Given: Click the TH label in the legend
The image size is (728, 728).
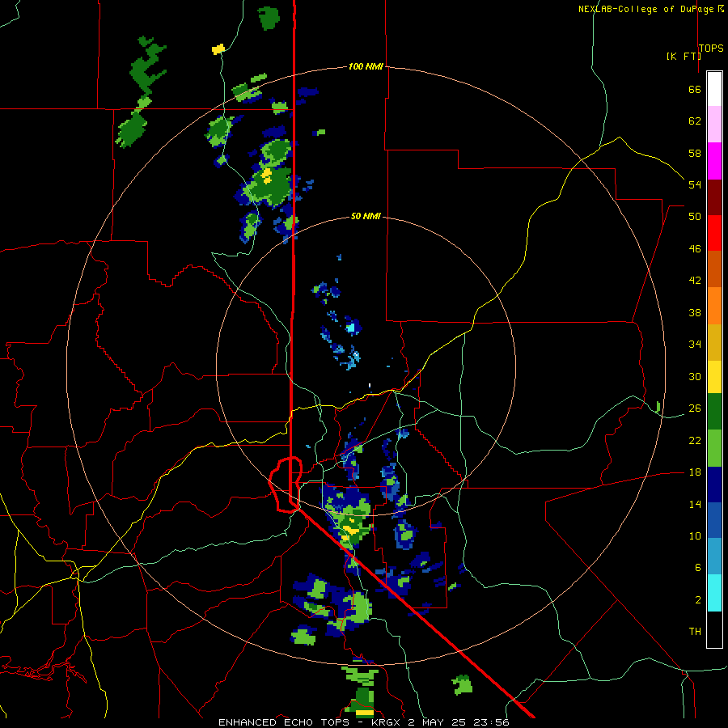Looking at the screenshot, I should click(695, 632).
